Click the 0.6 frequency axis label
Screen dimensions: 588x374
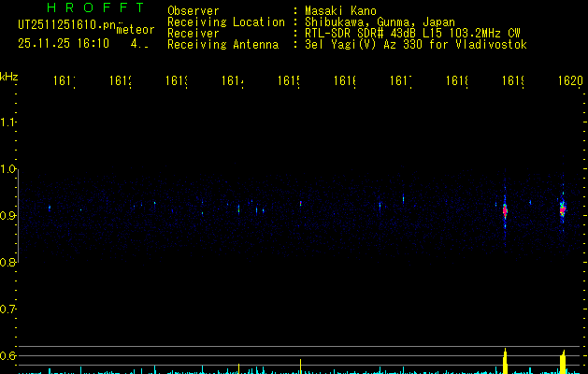pos(7,355)
